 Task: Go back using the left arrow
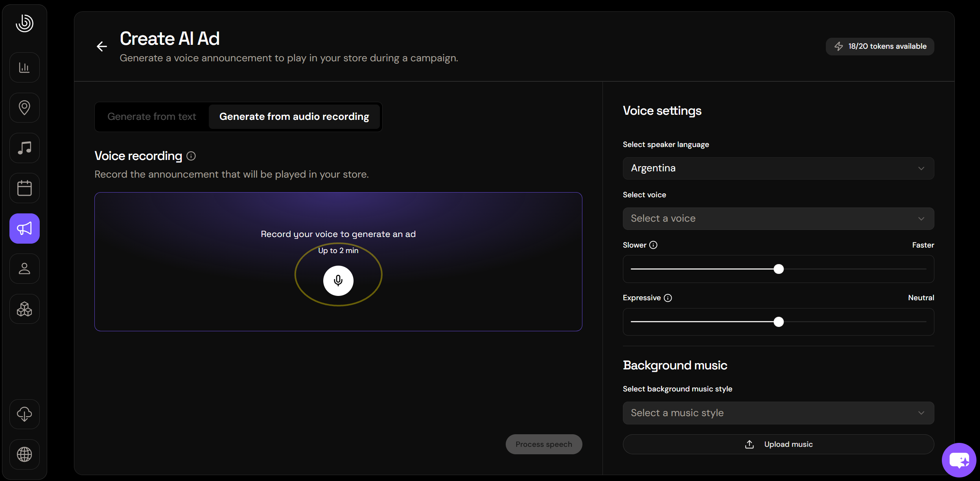coord(102,46)
